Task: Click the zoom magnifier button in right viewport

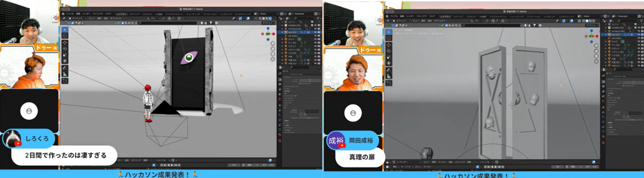Action: point(596,46)
